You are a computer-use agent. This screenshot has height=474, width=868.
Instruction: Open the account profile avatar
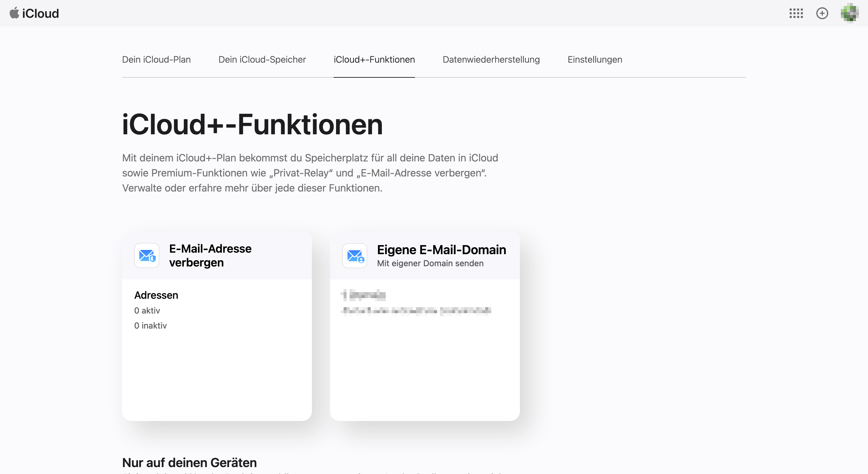point(850,14)
